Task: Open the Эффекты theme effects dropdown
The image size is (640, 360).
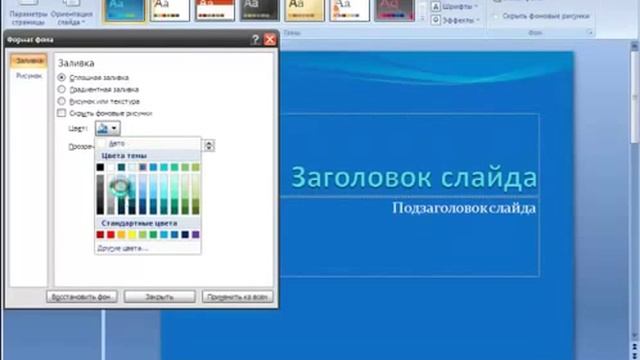Action: click(x=454, y=20)
